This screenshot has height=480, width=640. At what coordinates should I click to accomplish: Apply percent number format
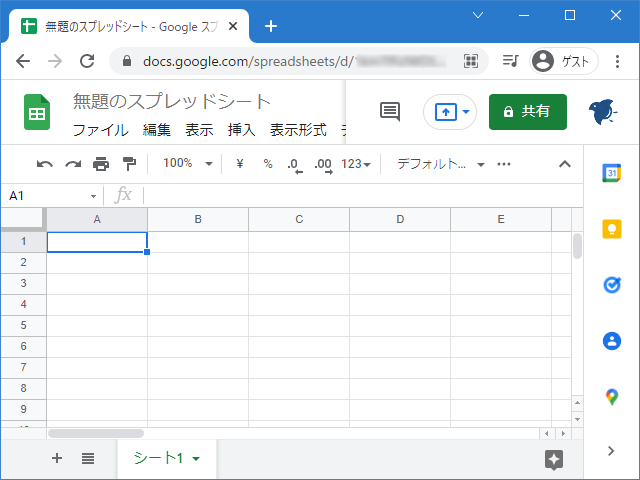[x=268, y=164]
